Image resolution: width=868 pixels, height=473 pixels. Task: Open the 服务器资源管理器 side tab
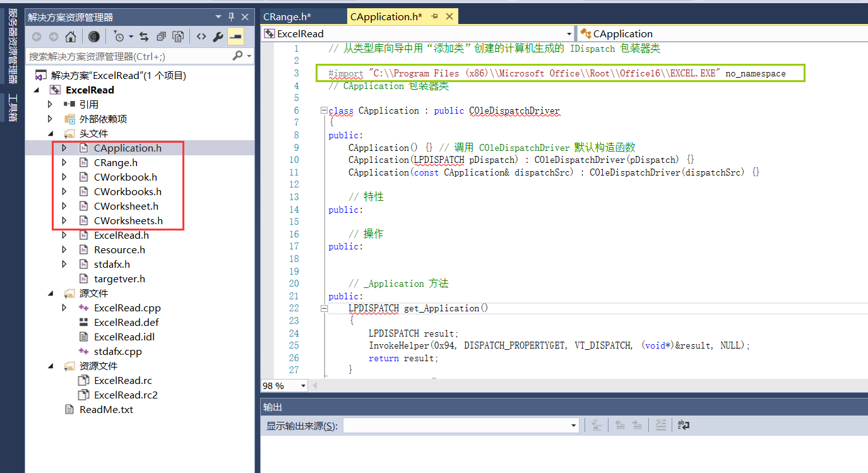13,45
